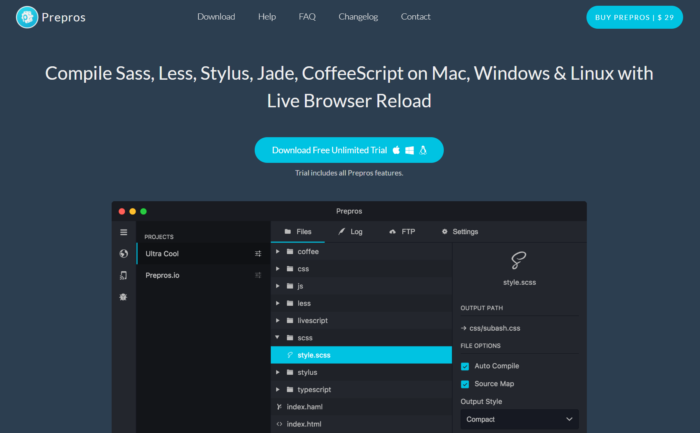Image resolution: width=700 pixels, height=433 pixels.
Task: Click the Prepros logo icon
Action: pyautogui.click(x=28, y=17)
